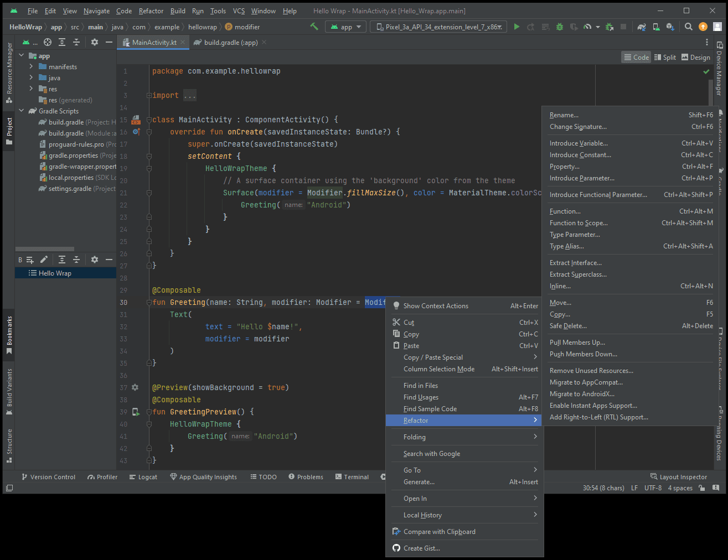Select opened file with crosshair icon
Screen dimensions: 728x560
click(48, 42)
